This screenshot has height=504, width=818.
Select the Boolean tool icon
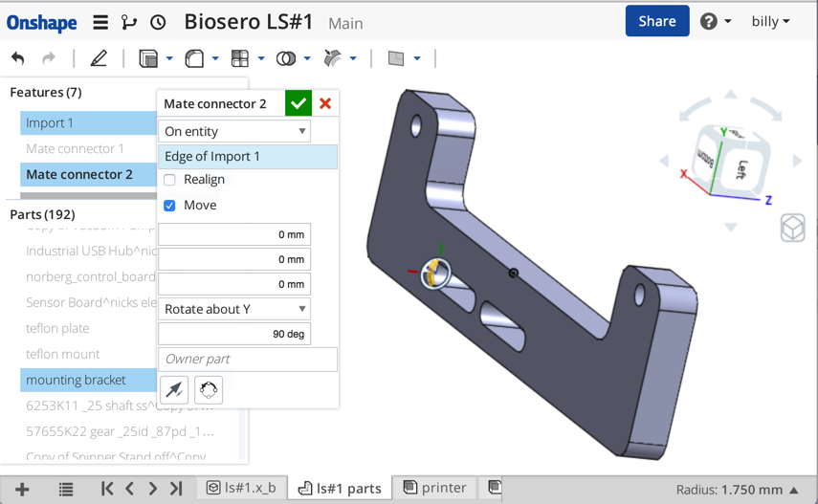click(286, 58)
